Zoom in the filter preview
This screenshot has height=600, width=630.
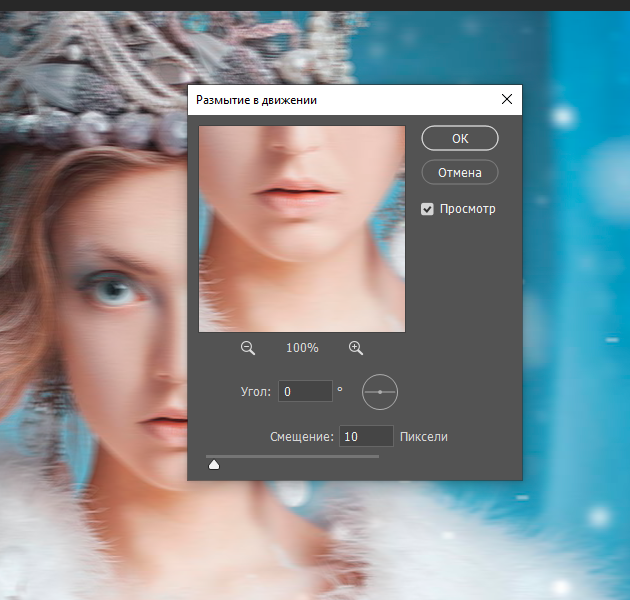(x=355, y=348)
